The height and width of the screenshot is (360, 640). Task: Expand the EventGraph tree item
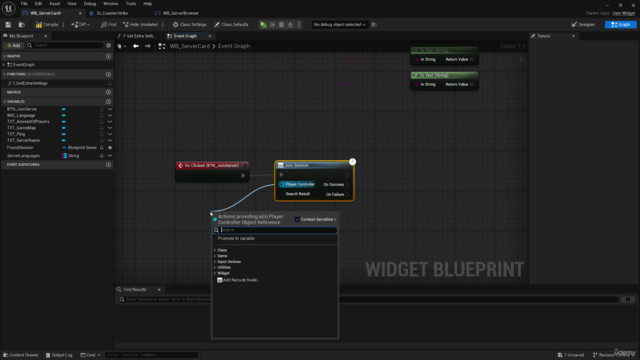tap(4, 64)
